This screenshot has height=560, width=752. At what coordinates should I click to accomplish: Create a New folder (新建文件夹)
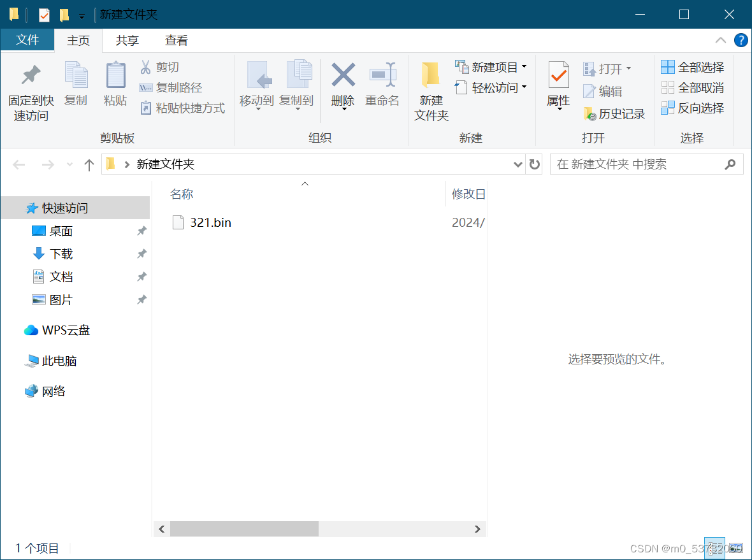(x=431, y=92)
